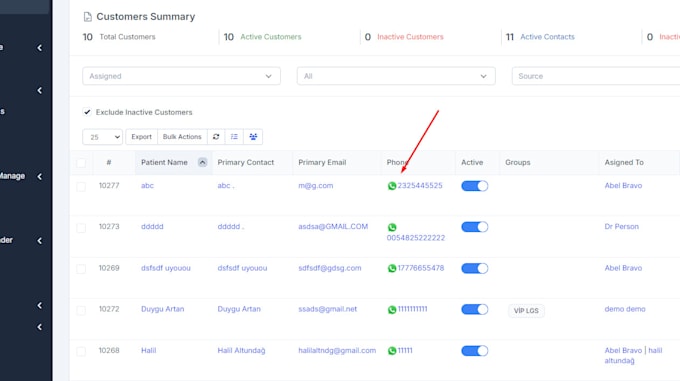Open Abel Bravo link in abc row
This screenshot has width=680, height=381.
(x=623, y=186)
